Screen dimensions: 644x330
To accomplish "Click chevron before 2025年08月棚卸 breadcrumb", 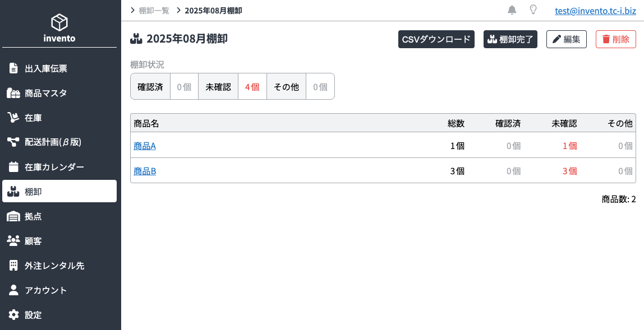I will 178,10.
